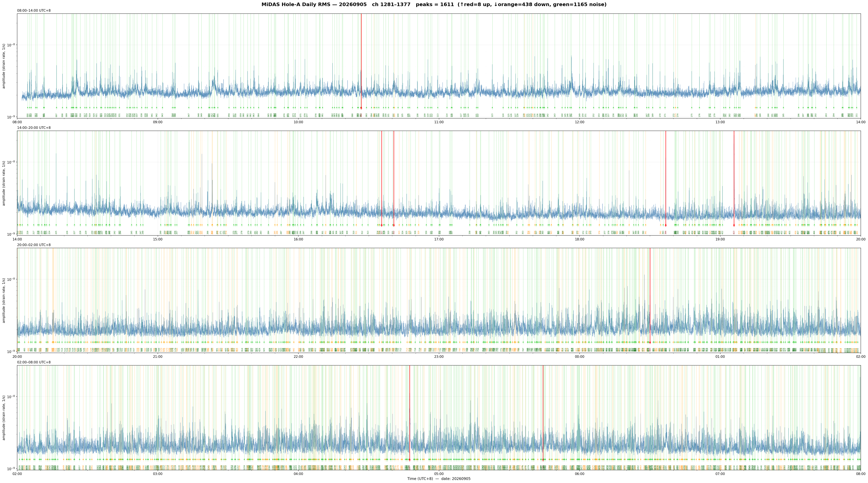The height and width of the screenshot is (483, 868).
Task: Click the red up-peak marker in the 08:00–14:00 panel
Action: pos(361,108)
